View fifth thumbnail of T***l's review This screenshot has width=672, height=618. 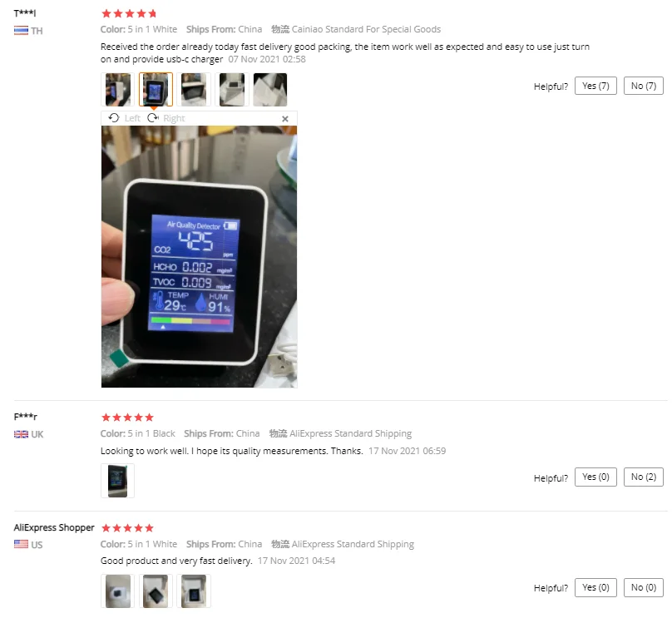click(x=270, y=90)
